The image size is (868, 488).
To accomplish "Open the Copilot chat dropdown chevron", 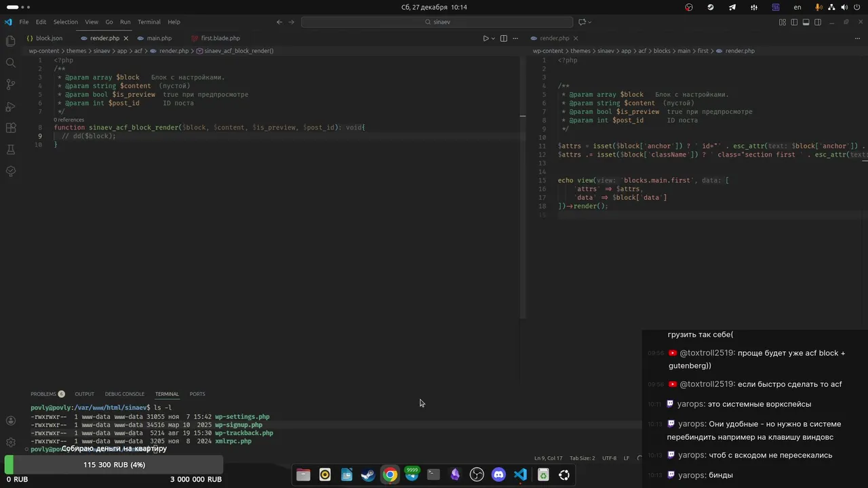I will pos(589,22).
